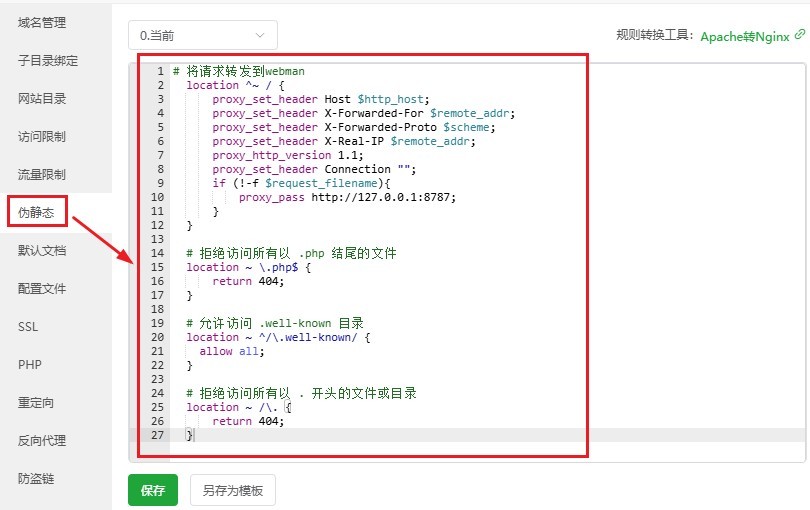Click the comment line 将请求转发到webman
The width and height of the screenshot is (810, 510).
[239, 71]
